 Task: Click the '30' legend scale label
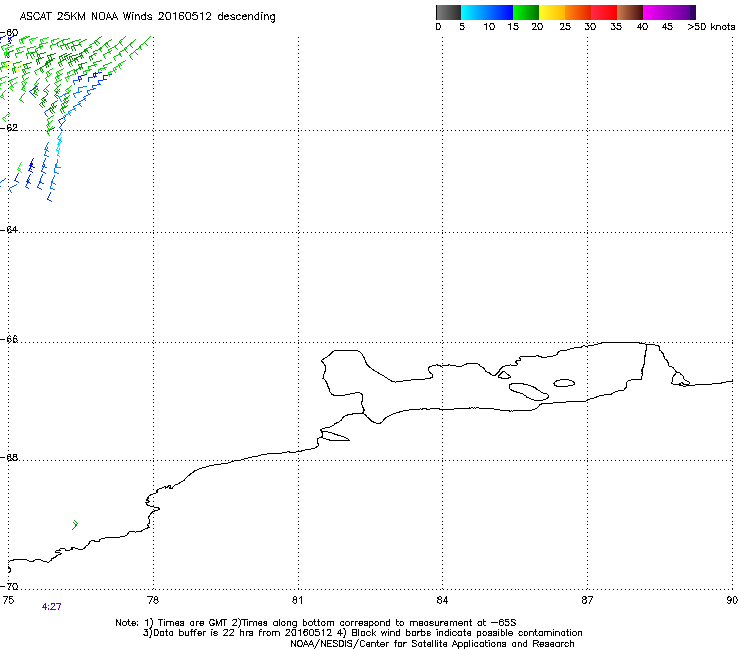coord(590,27)
